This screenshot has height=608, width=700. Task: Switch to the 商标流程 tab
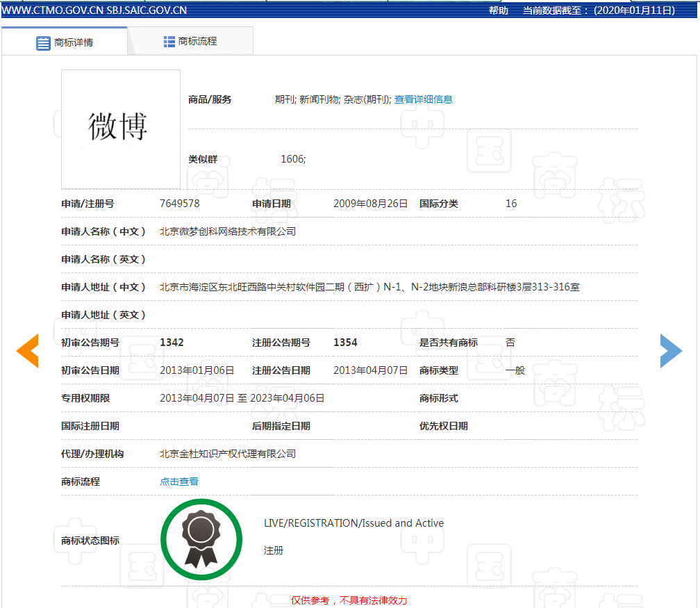tap(190, 41)
